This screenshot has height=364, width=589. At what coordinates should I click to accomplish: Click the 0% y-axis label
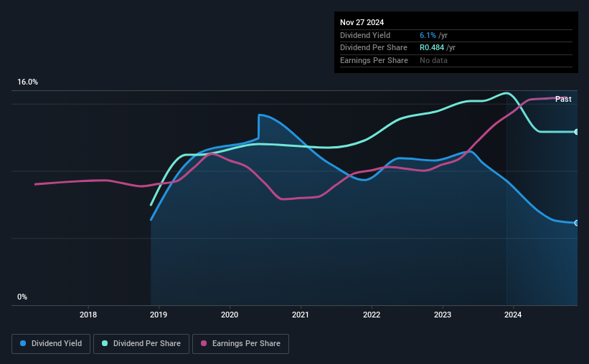[22, 297]
